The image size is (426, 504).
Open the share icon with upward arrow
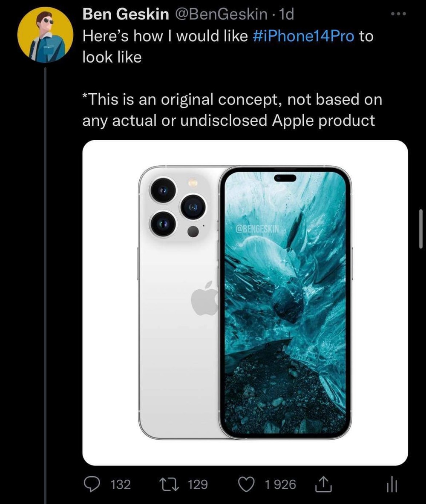[x=323, y=484]
